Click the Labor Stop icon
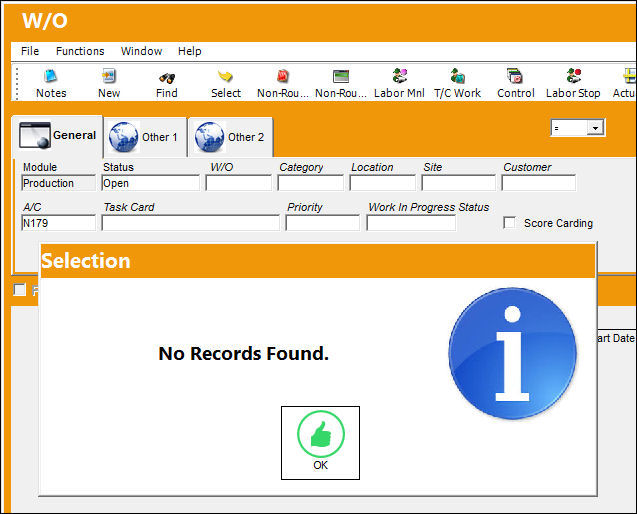The width and height of the screenshot is (637, 514). (573, 83)
